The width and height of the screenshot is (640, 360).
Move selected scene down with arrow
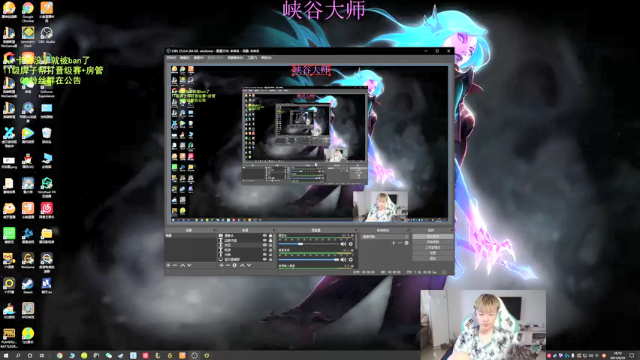click(189, 265)
